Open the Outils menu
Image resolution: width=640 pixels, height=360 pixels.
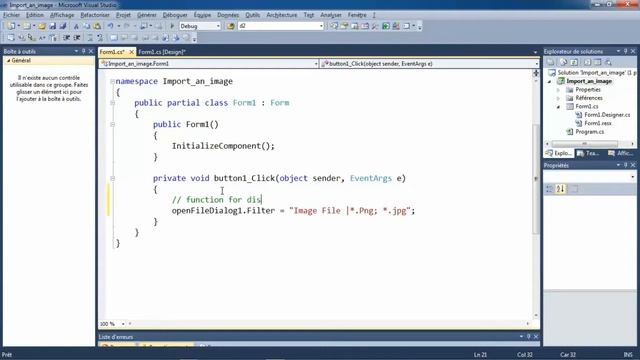(253, 15)
